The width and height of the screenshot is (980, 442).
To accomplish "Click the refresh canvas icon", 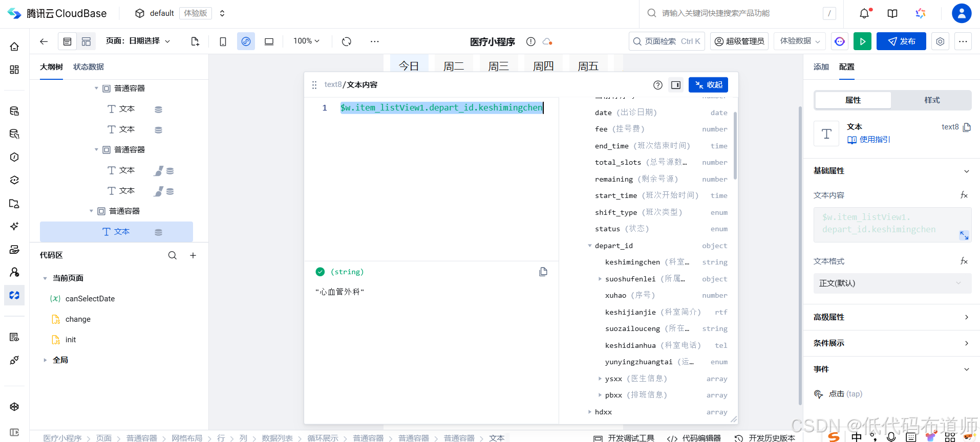I will click(347, 41).
